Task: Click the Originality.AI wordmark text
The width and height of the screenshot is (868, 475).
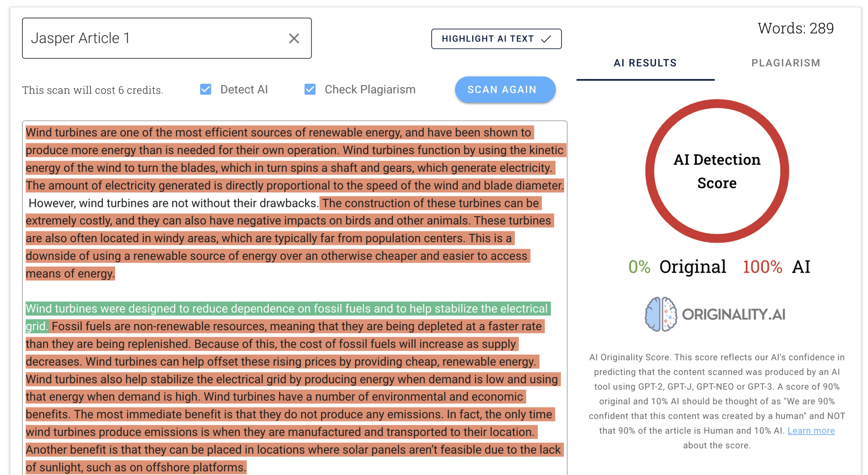Action: [733, 314]
